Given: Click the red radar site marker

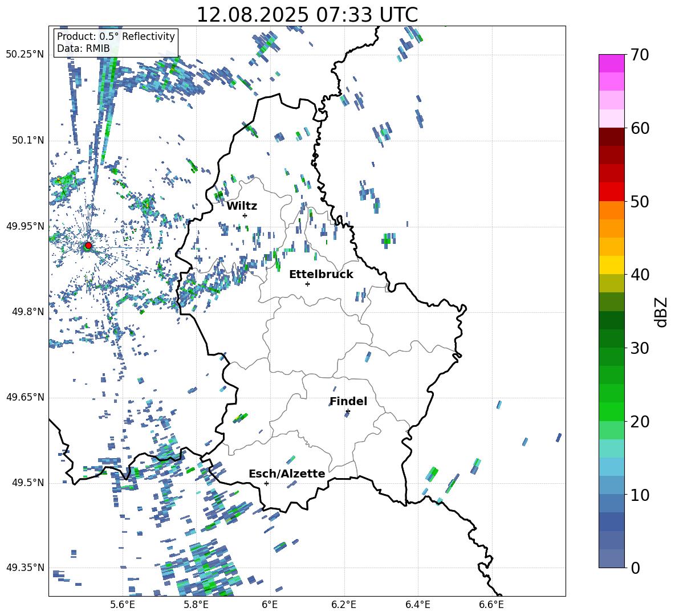Looking at the screenshot, I should click(88, 246).
